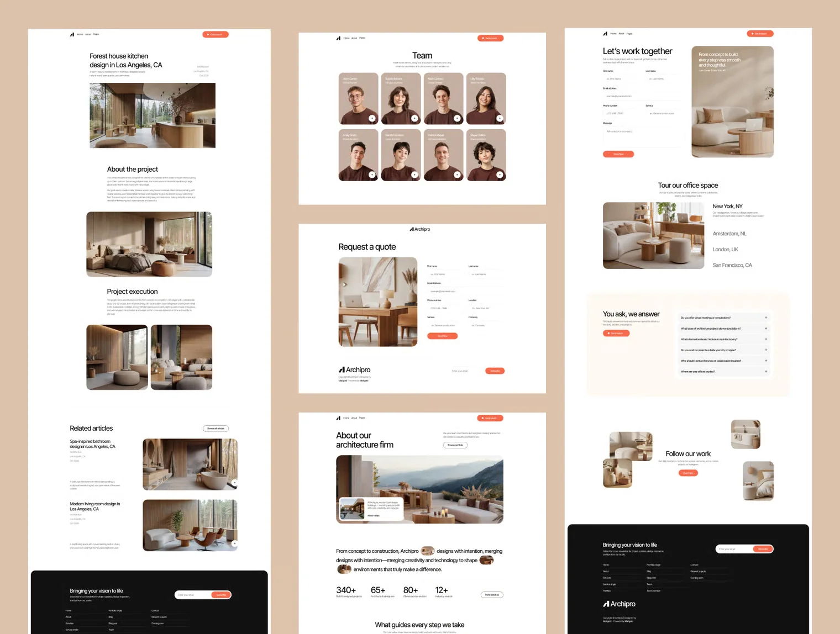Screen dimensions: 840x634
Task: Click Send Now on the Request a quote form
Action: coord(442,336)
